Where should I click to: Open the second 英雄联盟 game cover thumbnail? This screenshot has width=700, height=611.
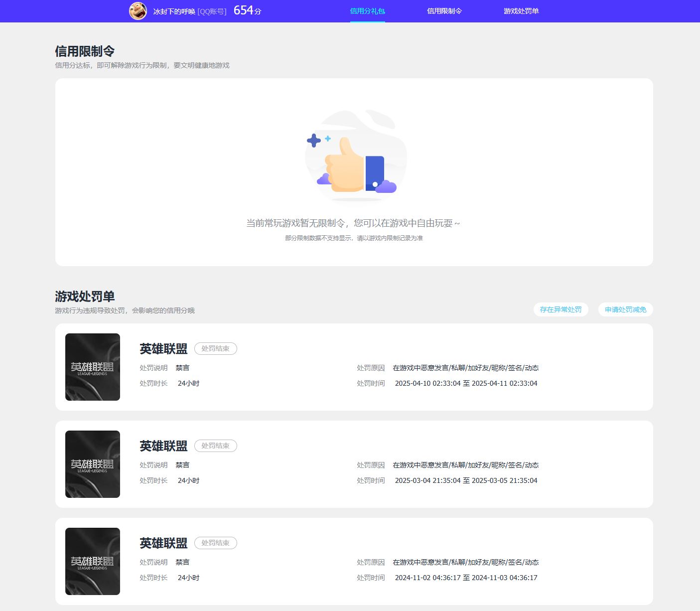pos(93,464)
